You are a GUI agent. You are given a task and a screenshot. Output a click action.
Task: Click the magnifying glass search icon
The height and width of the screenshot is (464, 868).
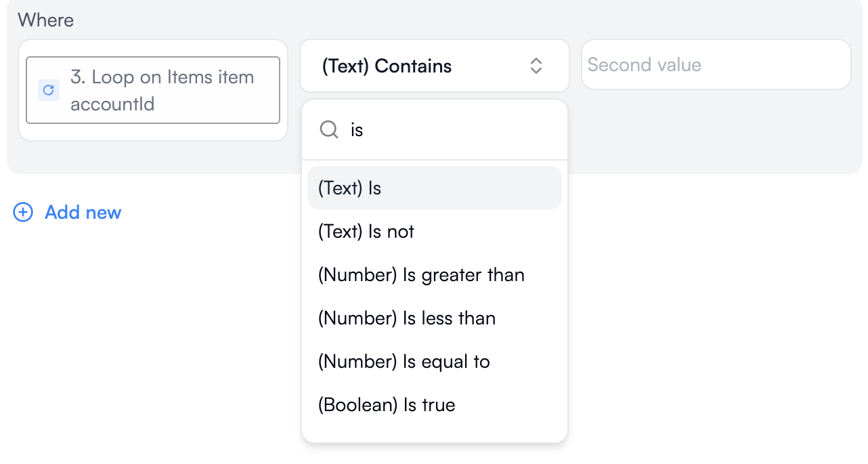click(x=329, y=129)
